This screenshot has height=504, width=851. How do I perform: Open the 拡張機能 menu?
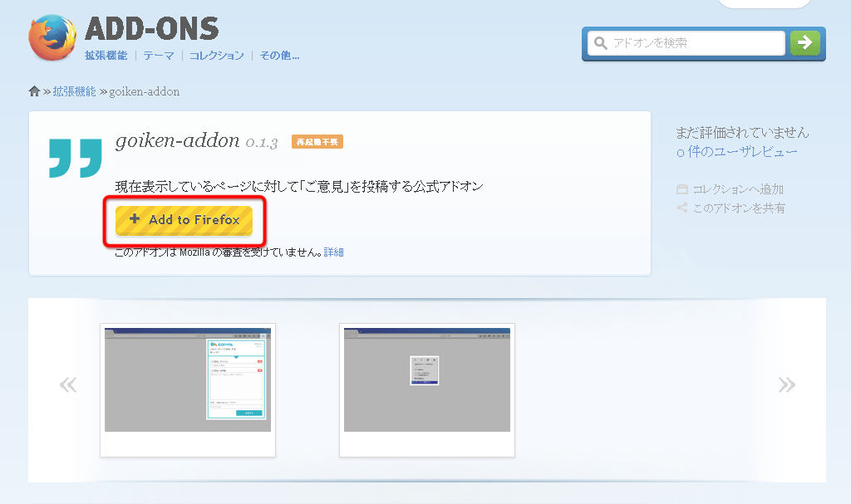(106, 56)
